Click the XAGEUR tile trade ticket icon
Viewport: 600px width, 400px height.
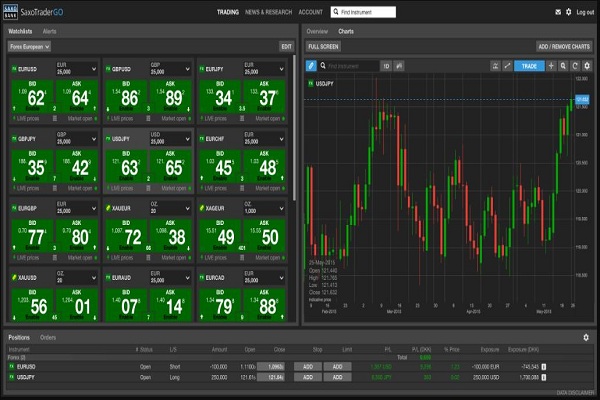pos(242,258)
